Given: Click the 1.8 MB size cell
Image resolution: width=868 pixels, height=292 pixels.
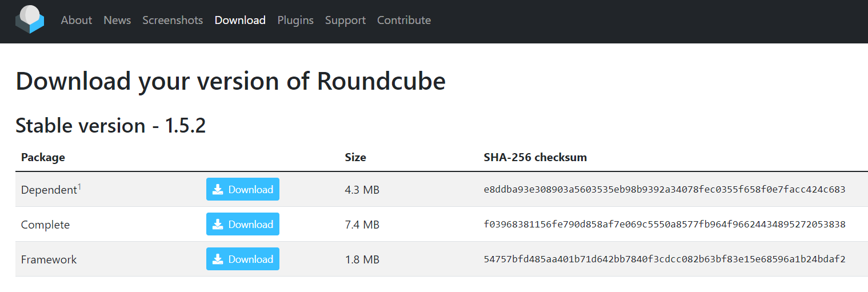Looking at the screenshot, I should tap(362, 259).
